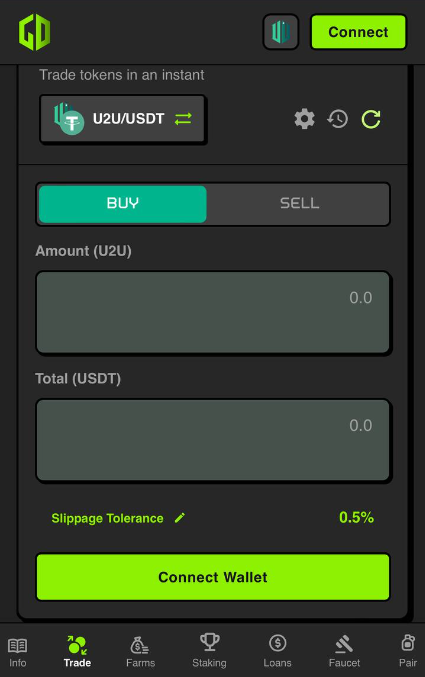Open the Pair tab
This screenshot has width=425, height=677.
coord(408,651)
